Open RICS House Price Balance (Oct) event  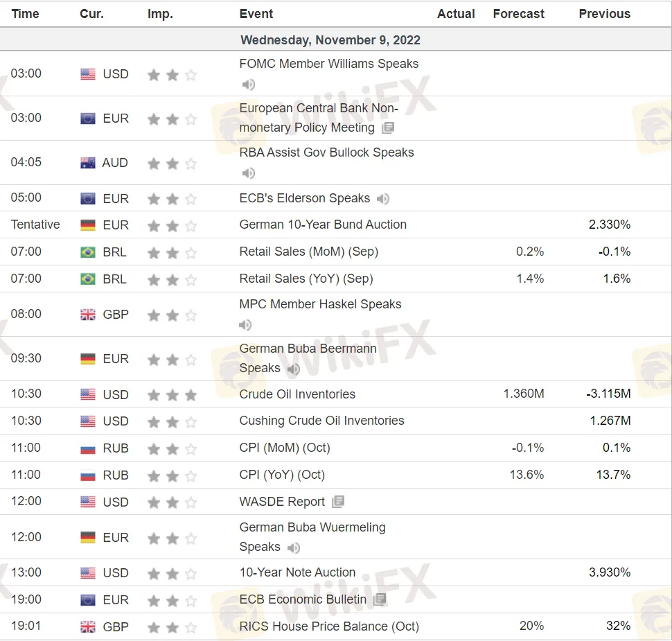(x=329, y=626)
